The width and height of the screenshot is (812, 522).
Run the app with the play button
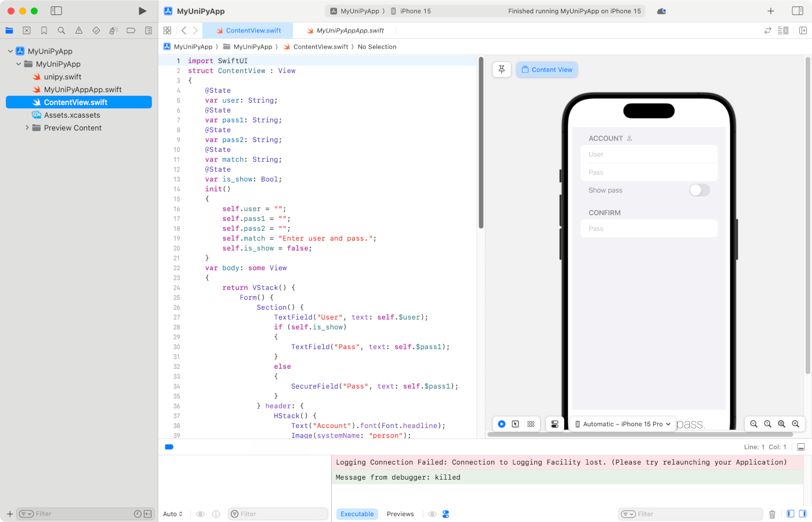(x=142, y=11)
